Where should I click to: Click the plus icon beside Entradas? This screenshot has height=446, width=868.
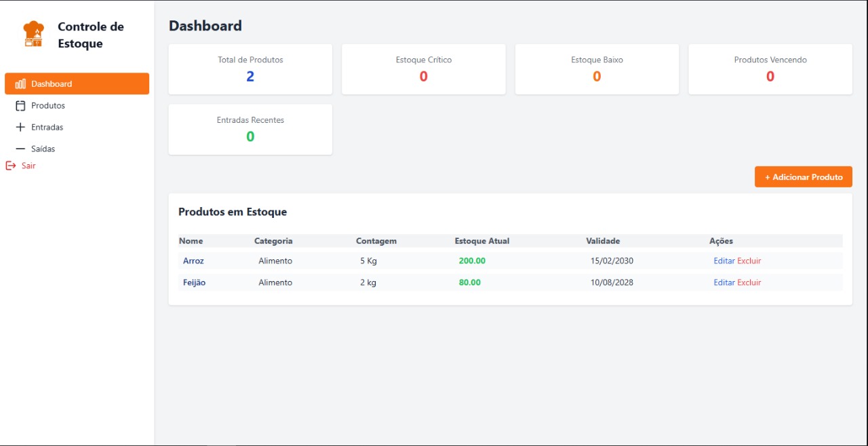coord(20,127)
